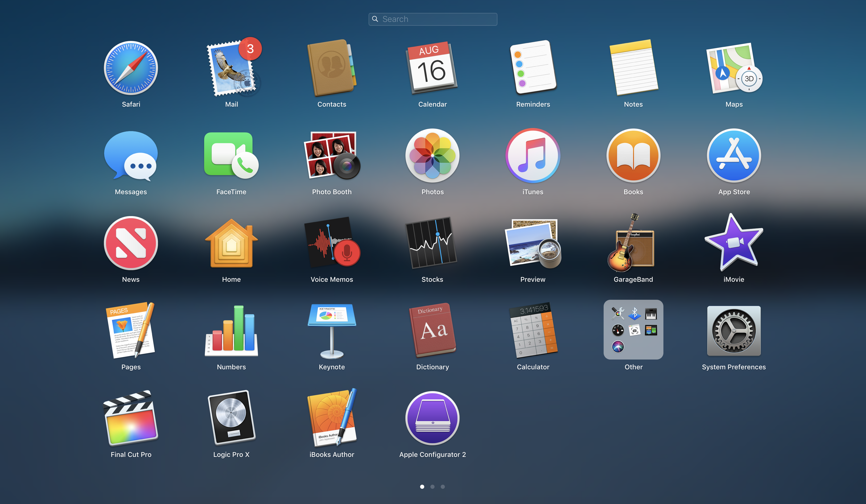The width and height of the screenshot is (866, 504).
Task: Go to the second Launchpad page dot
Action: pyautogui.click(x=432, y=486)
